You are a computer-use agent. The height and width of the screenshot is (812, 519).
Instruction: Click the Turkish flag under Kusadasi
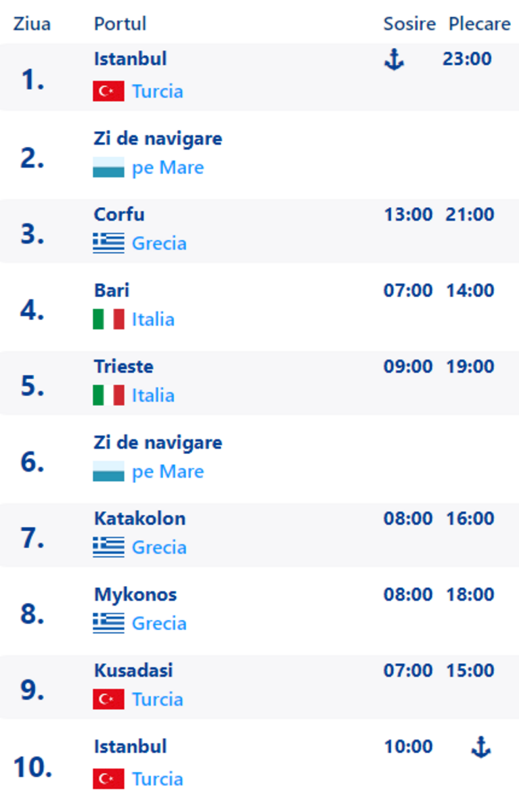(x=108, y=699)
